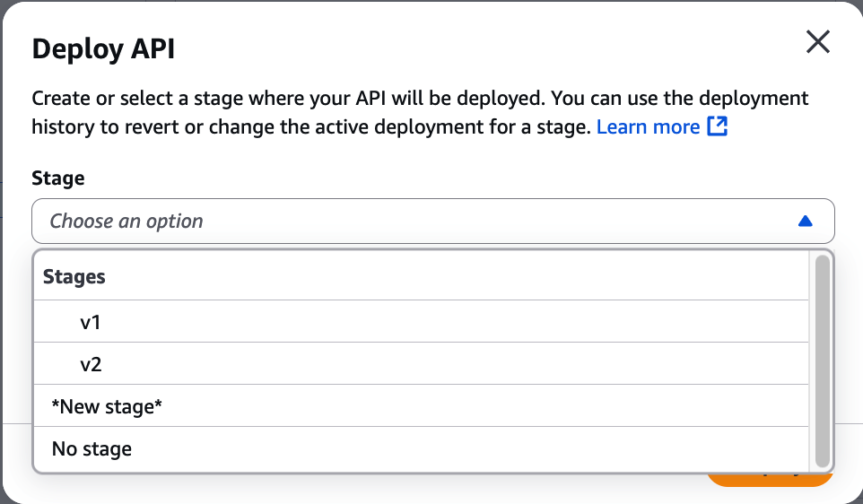Click the 'Choose an option' placeholder field
The height and width of the screenshot is (504, 863).
click(126, 222)
